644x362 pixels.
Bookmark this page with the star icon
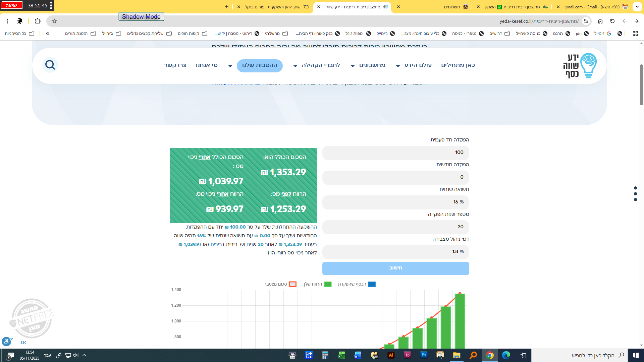54,21
